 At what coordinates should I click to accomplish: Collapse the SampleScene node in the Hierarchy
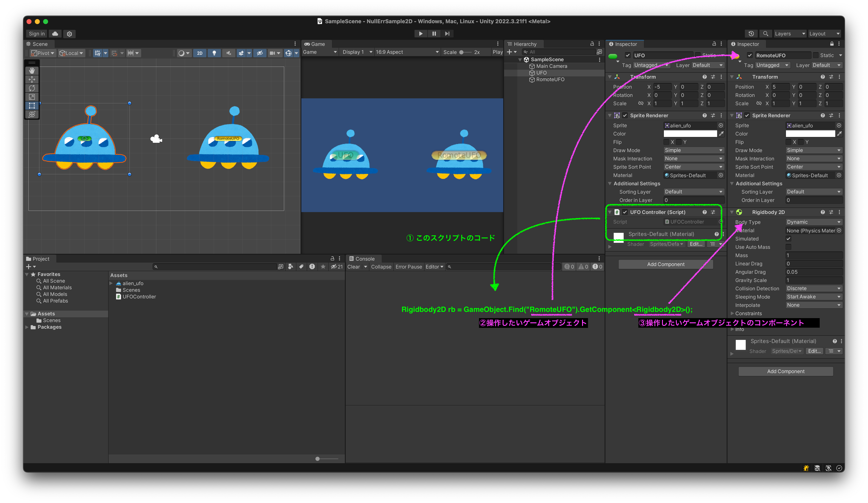click(520, 59)
